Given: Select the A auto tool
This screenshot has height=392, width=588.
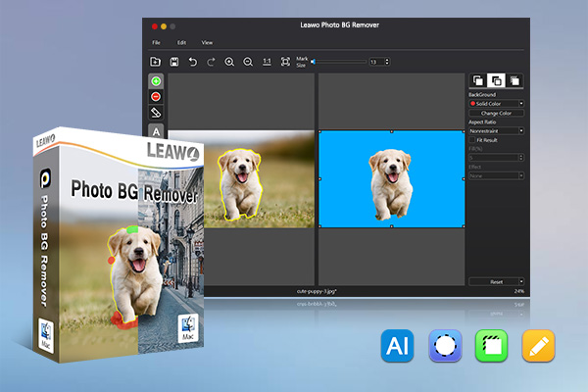Looking at the screenshot, I should [156, 131].
